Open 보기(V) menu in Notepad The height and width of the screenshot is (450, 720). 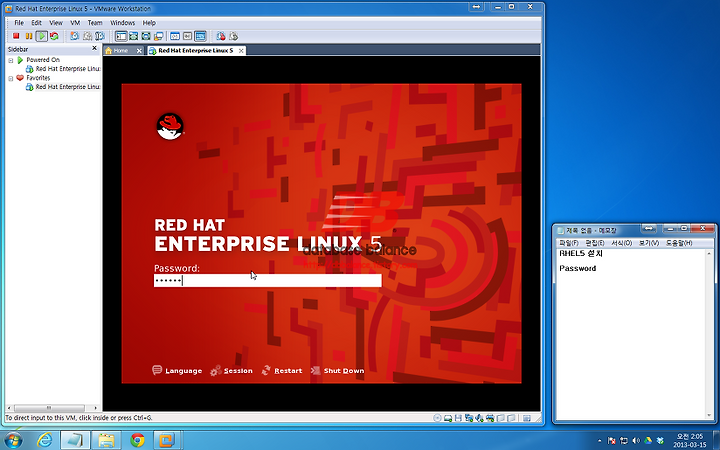click(x=649, y=243)
